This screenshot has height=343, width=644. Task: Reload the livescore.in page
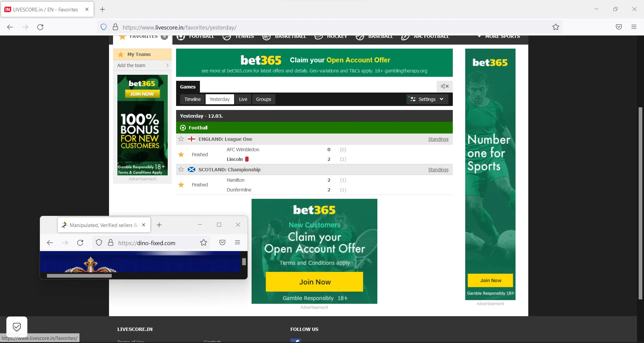40,27
